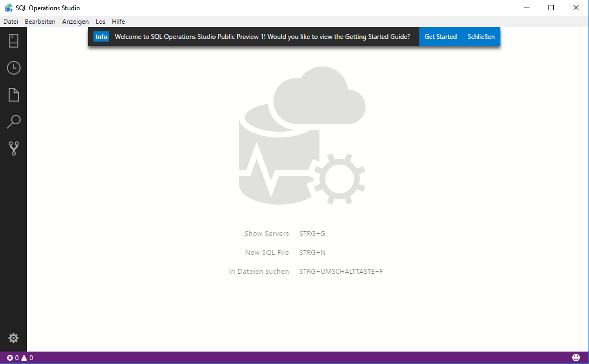
Task: Open the Source Control branch icon
Action: pos(14,148)
